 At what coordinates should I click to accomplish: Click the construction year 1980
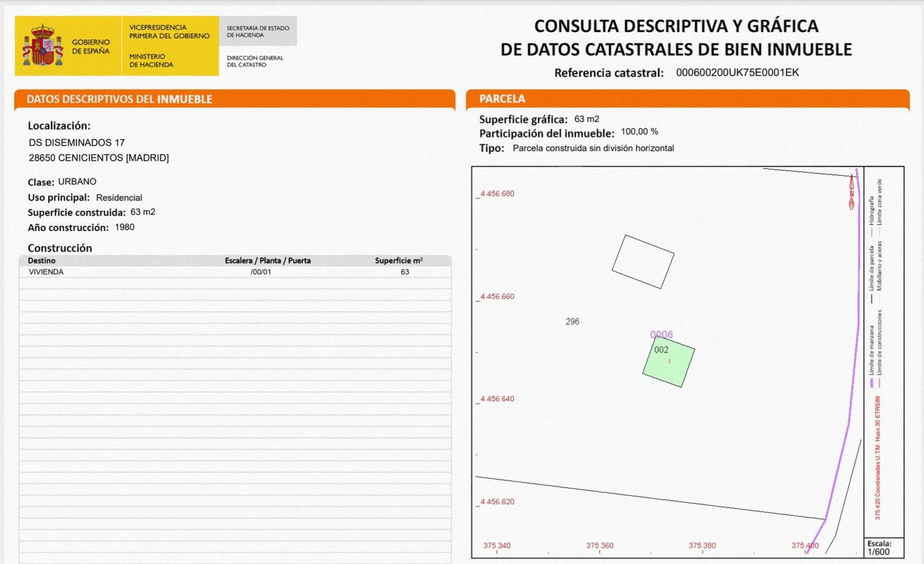tap(125, 227)
